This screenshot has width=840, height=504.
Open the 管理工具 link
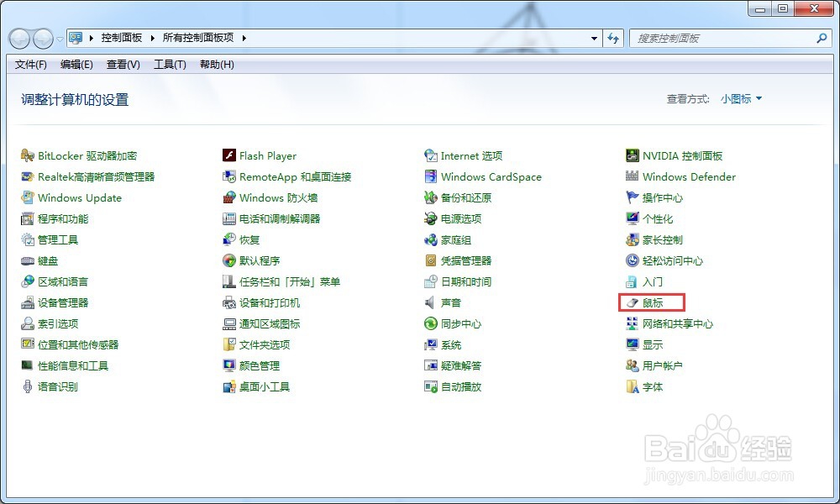(58, 240)
